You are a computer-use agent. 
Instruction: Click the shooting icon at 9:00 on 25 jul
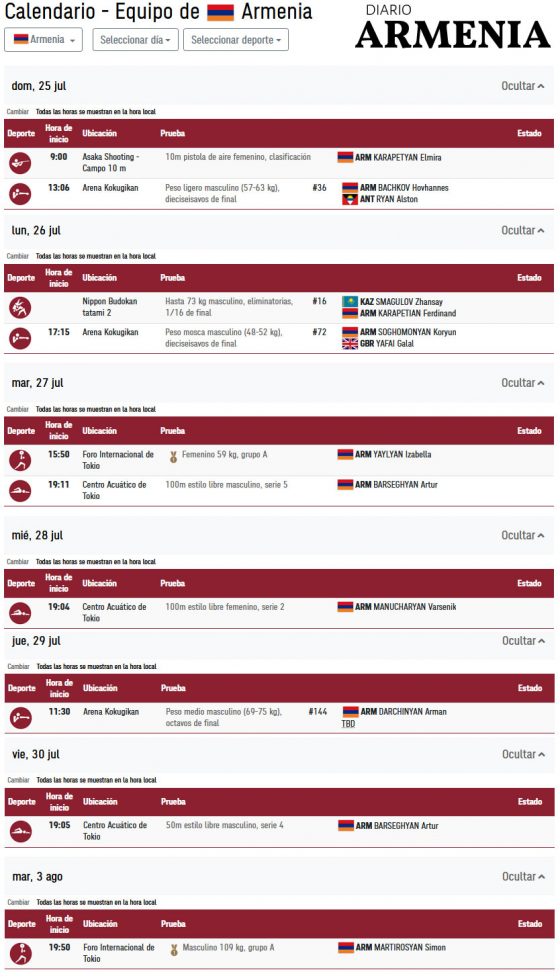point(20,164)
